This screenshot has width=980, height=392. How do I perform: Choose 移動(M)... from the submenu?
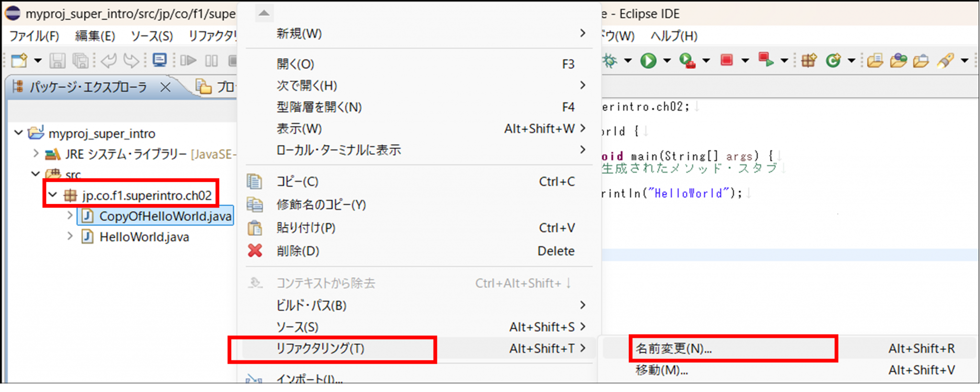(661, 370)
